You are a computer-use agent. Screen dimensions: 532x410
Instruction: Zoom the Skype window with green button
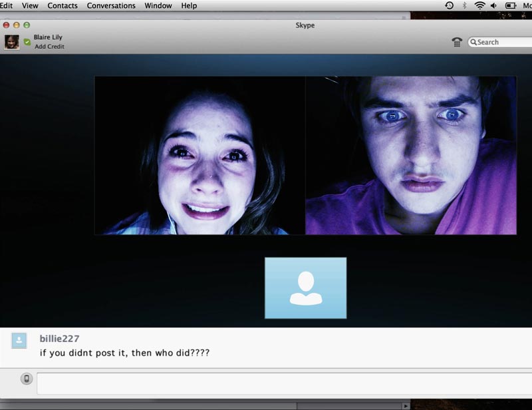[27, 25]
